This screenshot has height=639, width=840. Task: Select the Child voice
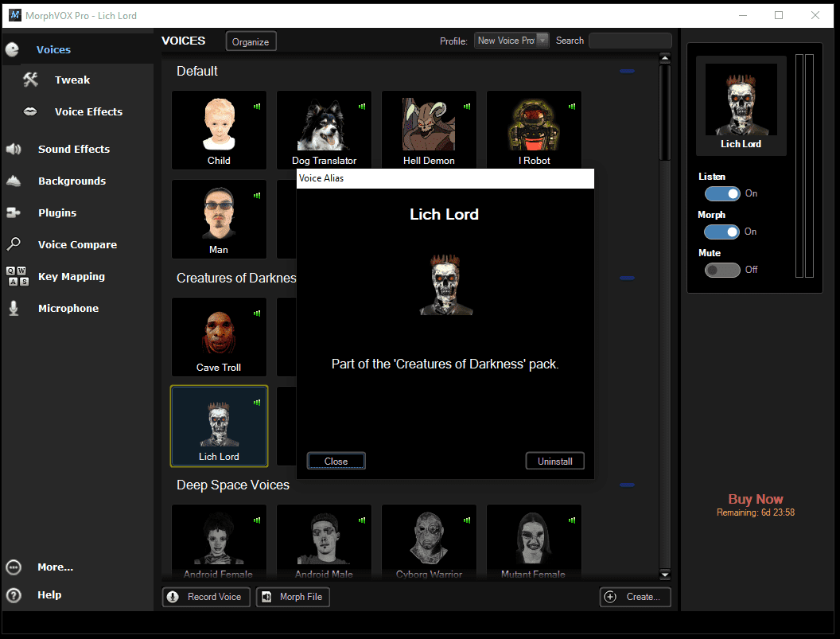219,131
